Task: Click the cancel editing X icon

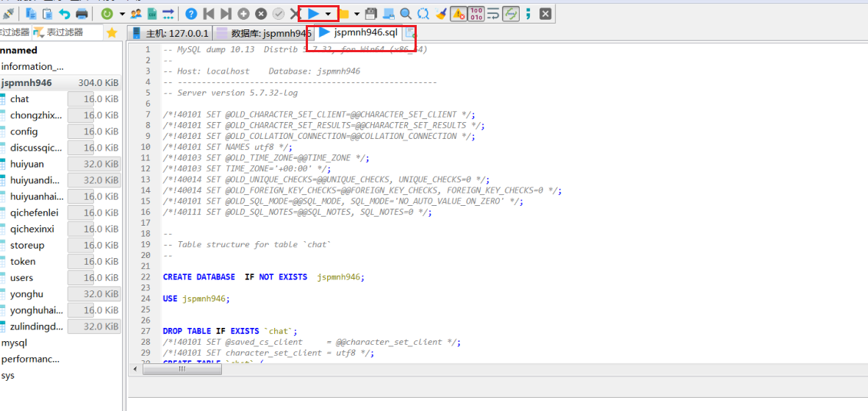Action: (295, 13)
